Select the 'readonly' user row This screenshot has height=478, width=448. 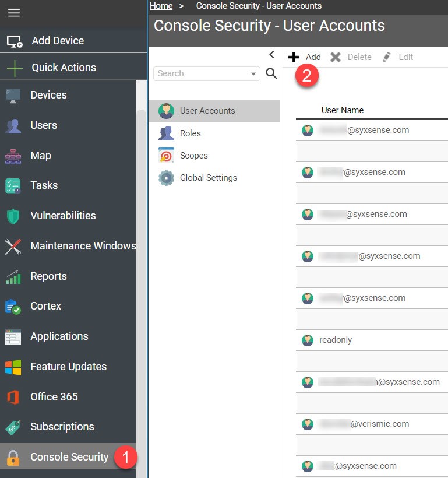point(372,340)
